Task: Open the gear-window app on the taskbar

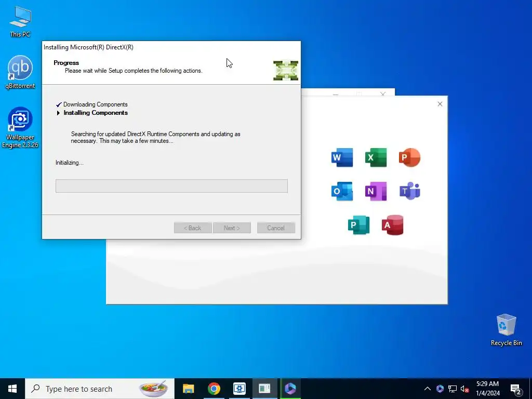Action: [239, 389]
